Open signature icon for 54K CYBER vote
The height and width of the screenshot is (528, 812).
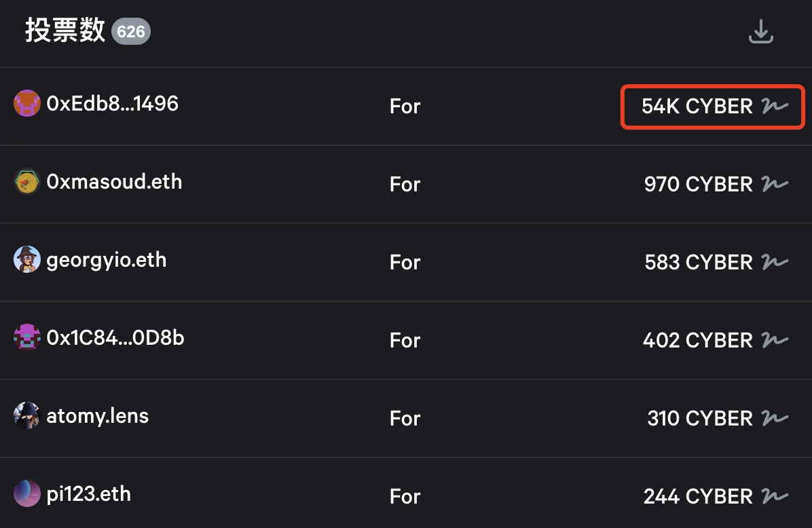774,106
